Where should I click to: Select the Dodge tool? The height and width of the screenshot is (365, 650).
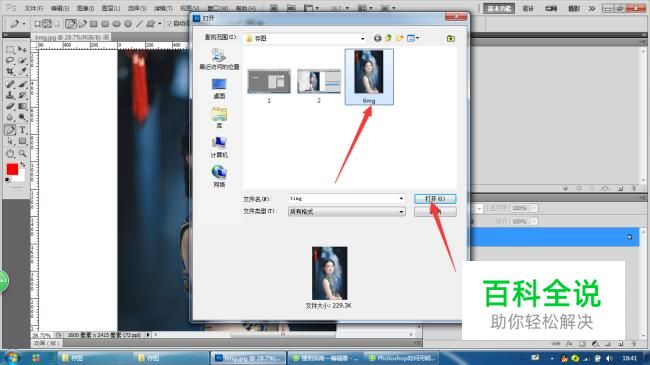pyautogui.click(x=22, y=117)
